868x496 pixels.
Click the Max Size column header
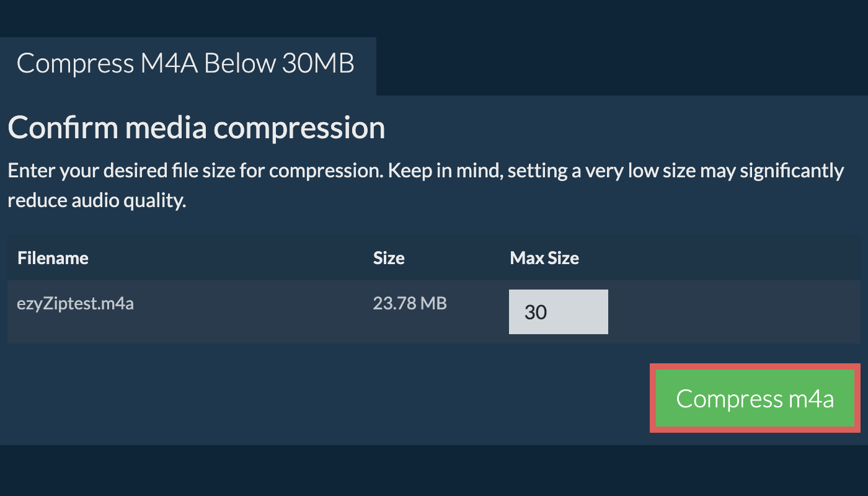pyautogui.click(x=544, y=258)
